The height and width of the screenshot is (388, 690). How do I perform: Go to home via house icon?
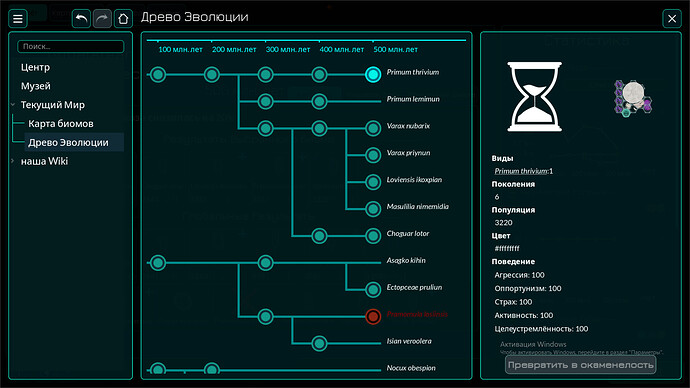point(123,18)
